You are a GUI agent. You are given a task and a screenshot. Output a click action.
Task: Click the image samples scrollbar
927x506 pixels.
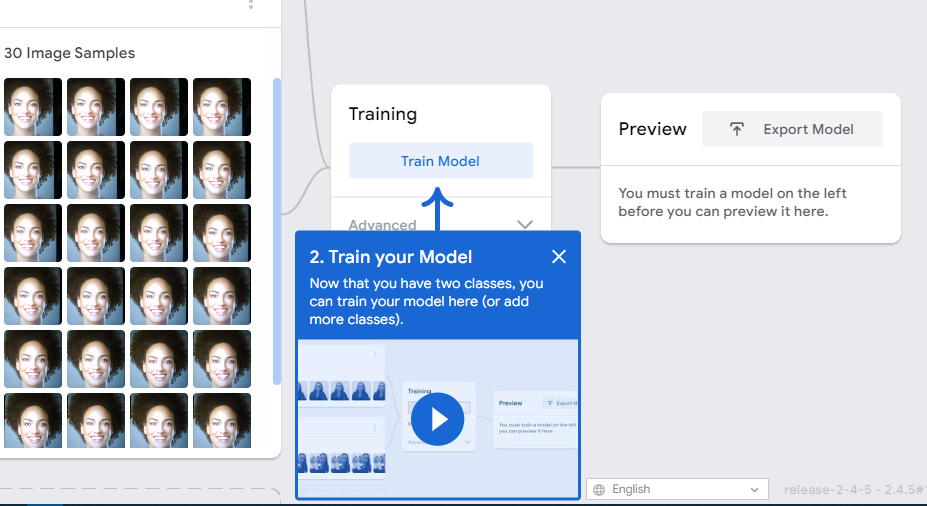[277, 231]
